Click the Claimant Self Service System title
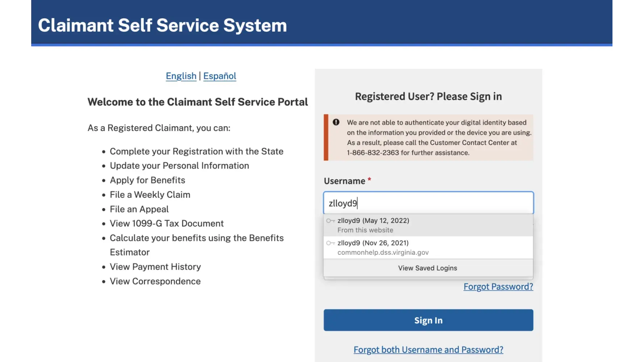 [162, 25]
